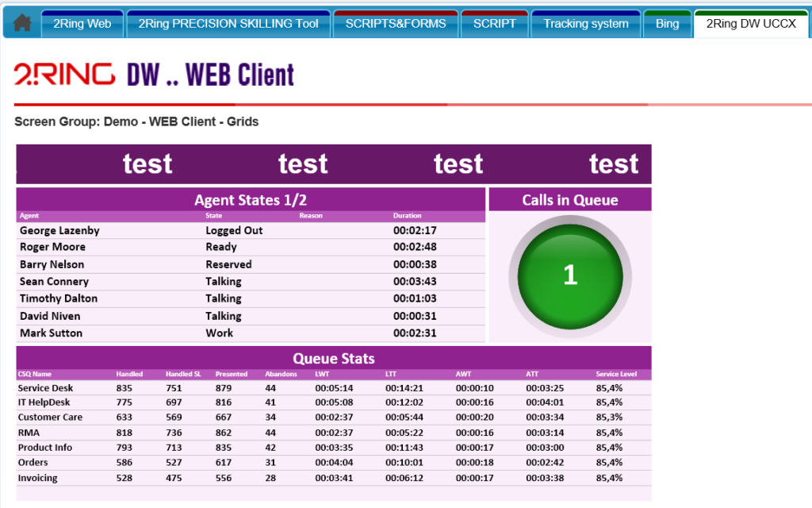This screenshot has width=812, height=508.
Task: Select agent Mark Sutton
Action: [51, 333]
